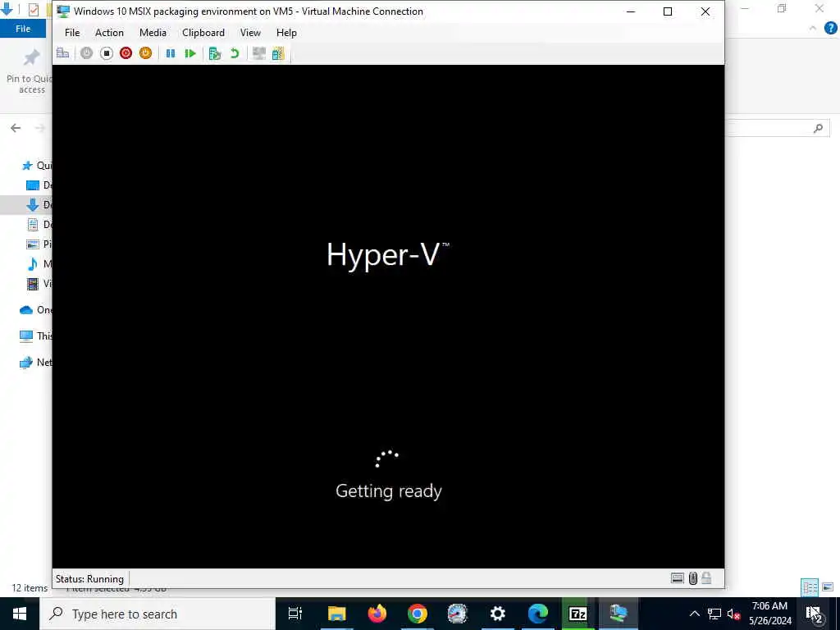Open Settings gear on the taskbar
This screenshot has height=630, width=840.
[x=498, y=614]
